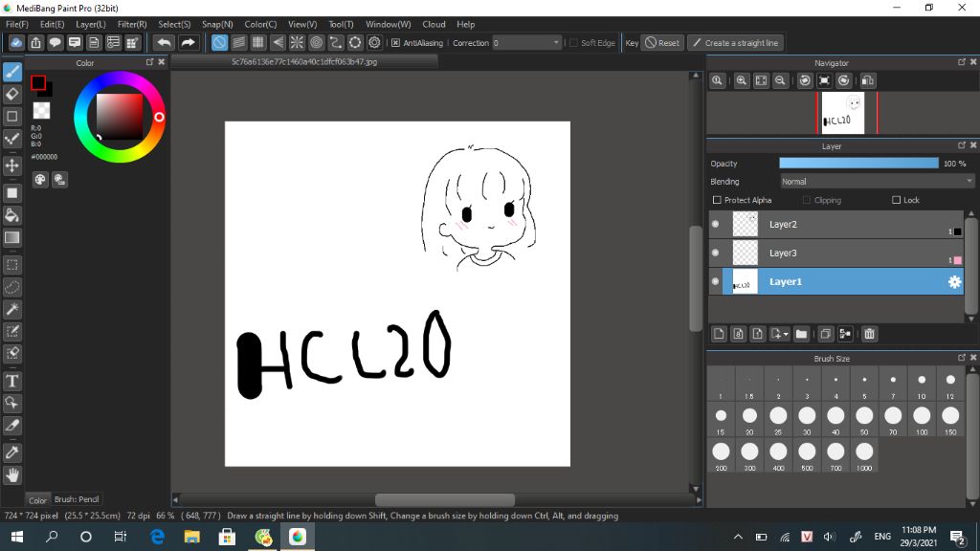This screenshot has height=551, width=980.
Task: Select the Magic Wand tool
Action: tap(12, 309)
